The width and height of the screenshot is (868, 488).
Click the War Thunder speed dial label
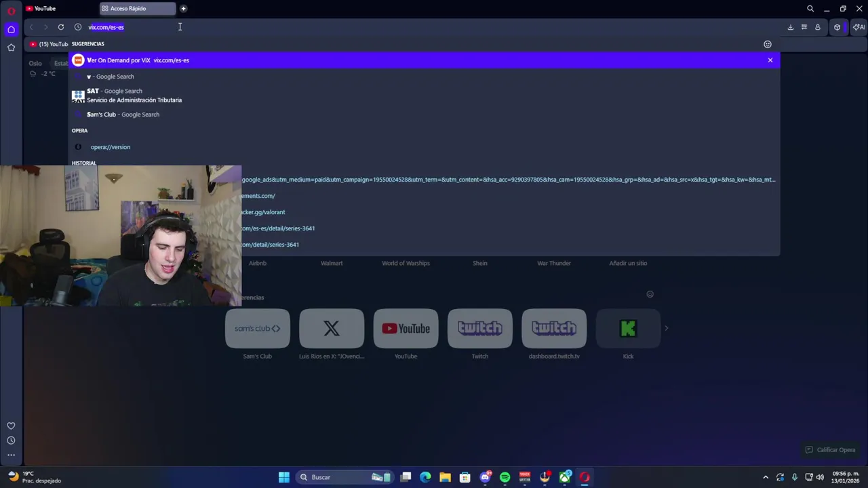pos(554,263)
